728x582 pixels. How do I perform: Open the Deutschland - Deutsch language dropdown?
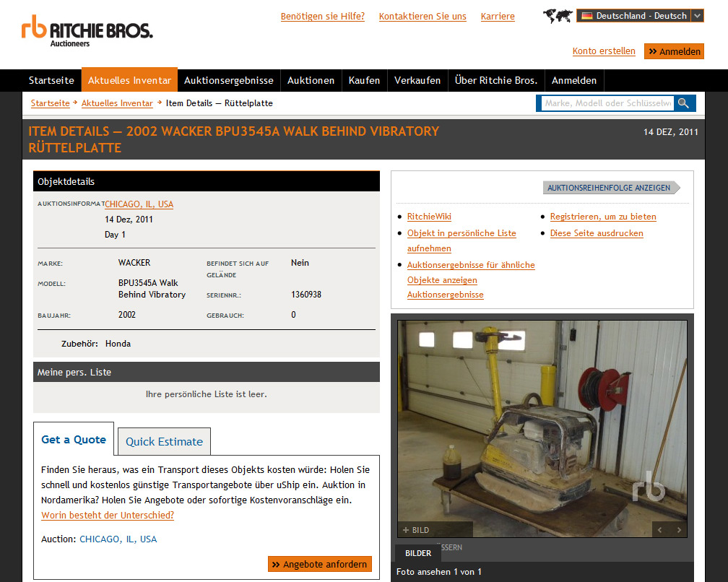[640, 16]
